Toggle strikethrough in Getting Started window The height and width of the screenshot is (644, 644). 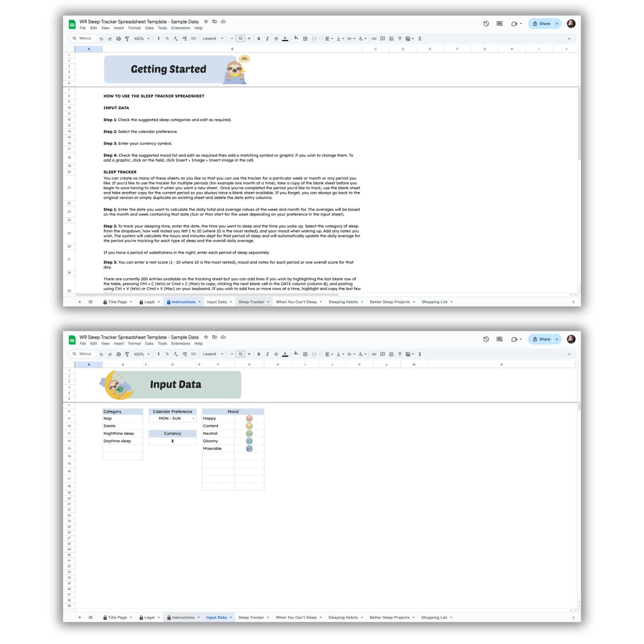tap(276, 39)
